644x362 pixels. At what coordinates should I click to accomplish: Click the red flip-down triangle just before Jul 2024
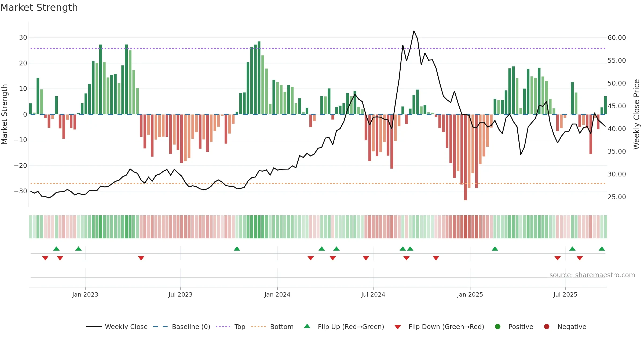366,258
